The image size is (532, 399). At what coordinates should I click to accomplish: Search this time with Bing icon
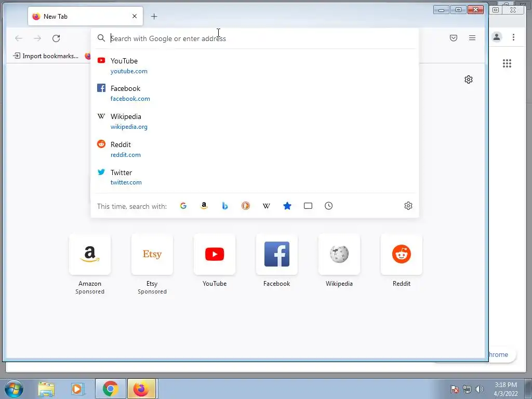224,206
